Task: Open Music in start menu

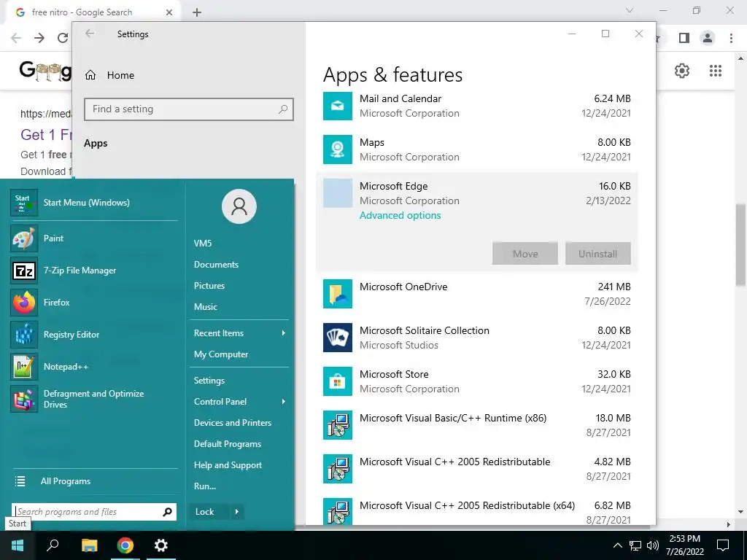Action: (x=205, y=307)
